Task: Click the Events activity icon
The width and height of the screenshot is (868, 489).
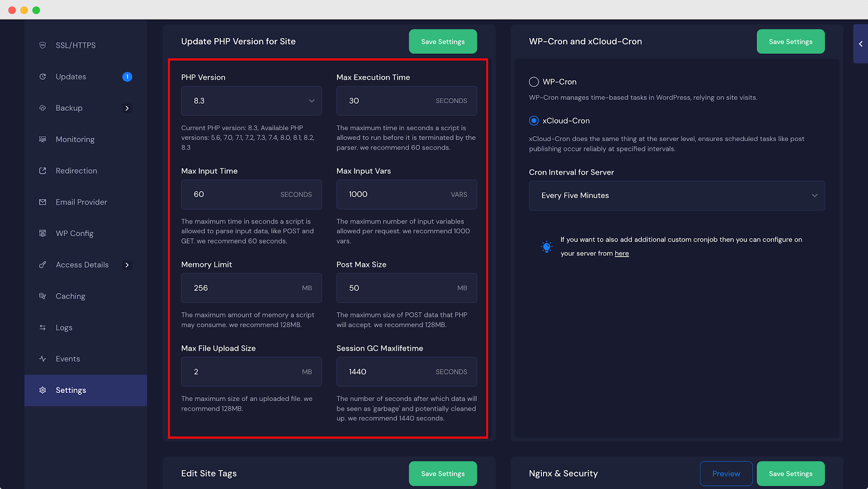Action: pos(43,358)
